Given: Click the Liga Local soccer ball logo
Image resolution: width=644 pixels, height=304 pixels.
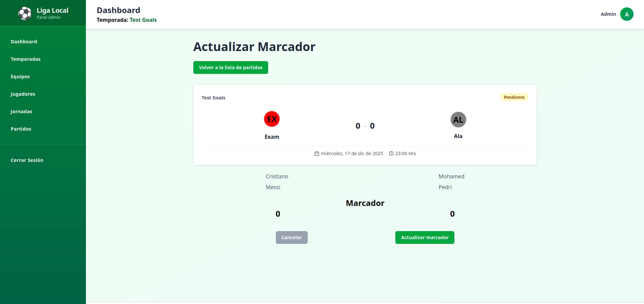Looking at the screenshot, I should coord(25,13).
